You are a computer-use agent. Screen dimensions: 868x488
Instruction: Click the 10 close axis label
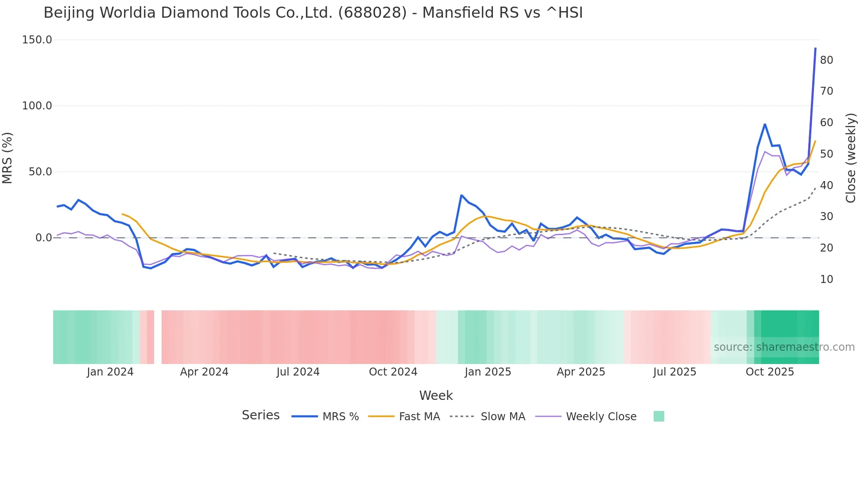point(827,279)
